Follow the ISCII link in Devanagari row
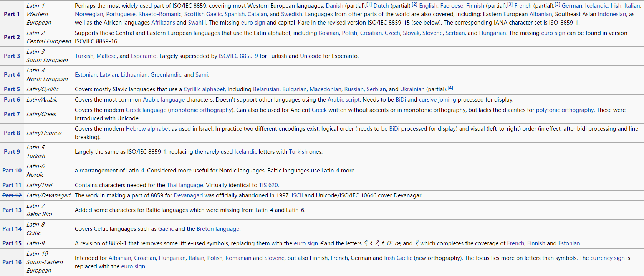Image resolution: width=644 pixels, height=276 pixels. coord(297,195)
